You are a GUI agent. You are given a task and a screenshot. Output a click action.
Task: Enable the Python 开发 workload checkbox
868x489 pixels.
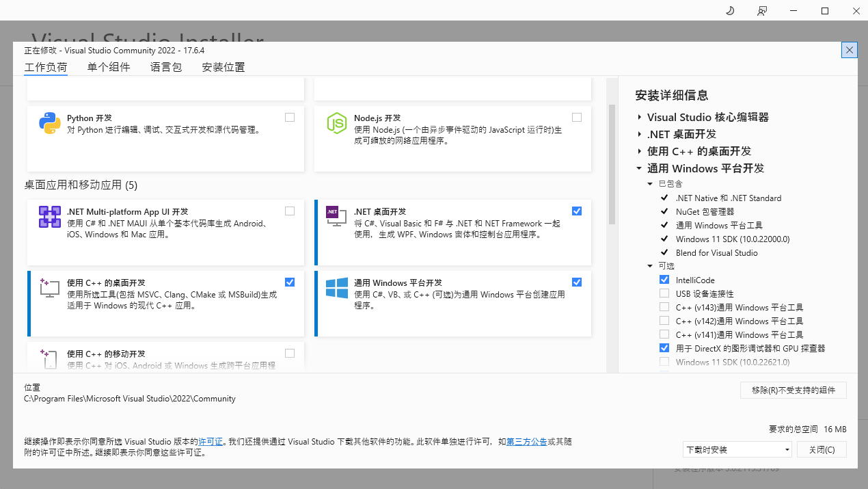tap(290, 118)
